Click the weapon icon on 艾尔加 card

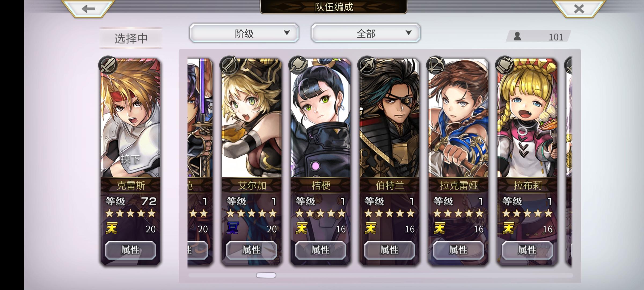229,65
